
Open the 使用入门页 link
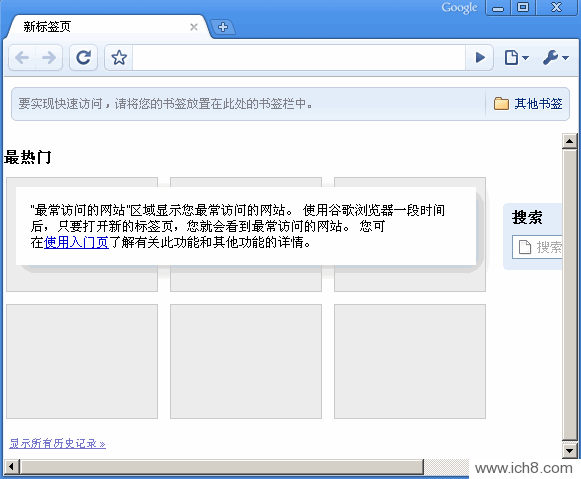click(76, 242)
